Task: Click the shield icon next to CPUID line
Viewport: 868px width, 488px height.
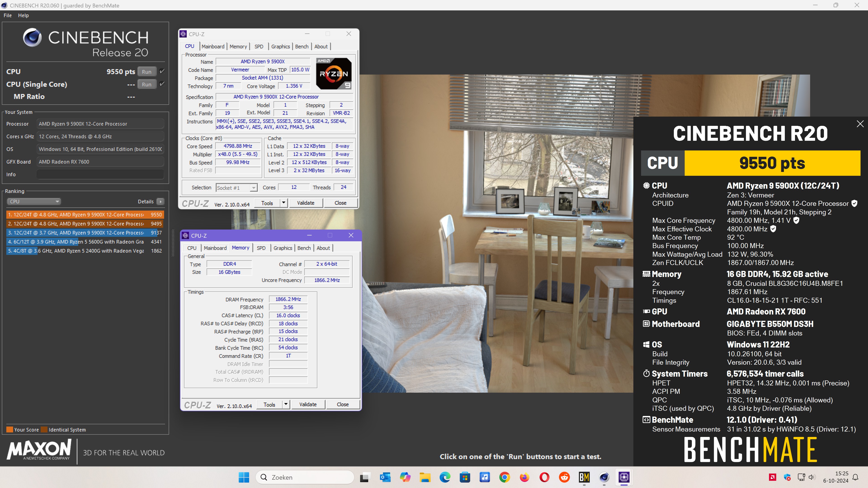Action: coord(854,203)
